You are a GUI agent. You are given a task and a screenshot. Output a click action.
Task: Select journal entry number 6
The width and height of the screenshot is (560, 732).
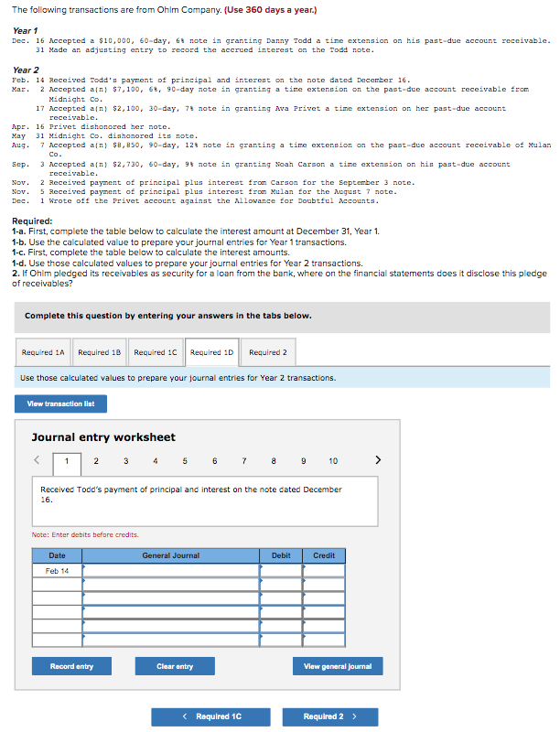click(x=215, y=461)
